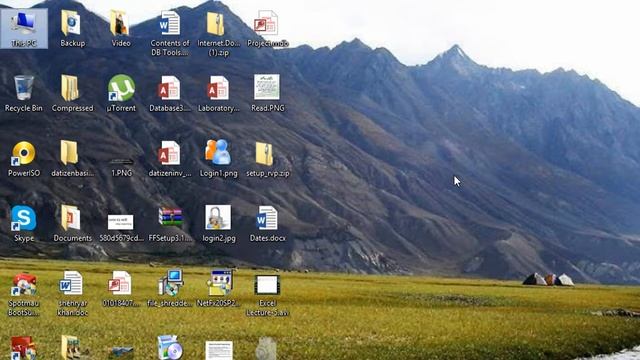Select the Contents of DB Tools document
The image size is (640, 360).
pyautogui.click(x=170, y=33)
